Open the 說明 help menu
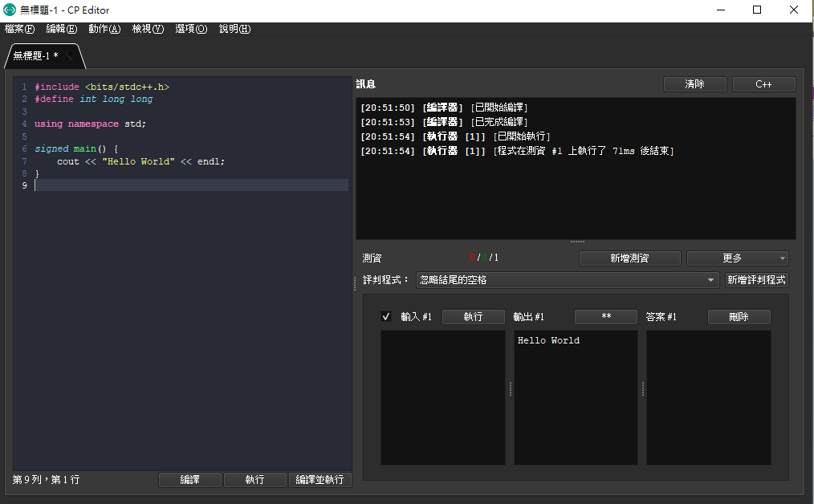Viewport: 814px width, 504px height. pos(234,29)
